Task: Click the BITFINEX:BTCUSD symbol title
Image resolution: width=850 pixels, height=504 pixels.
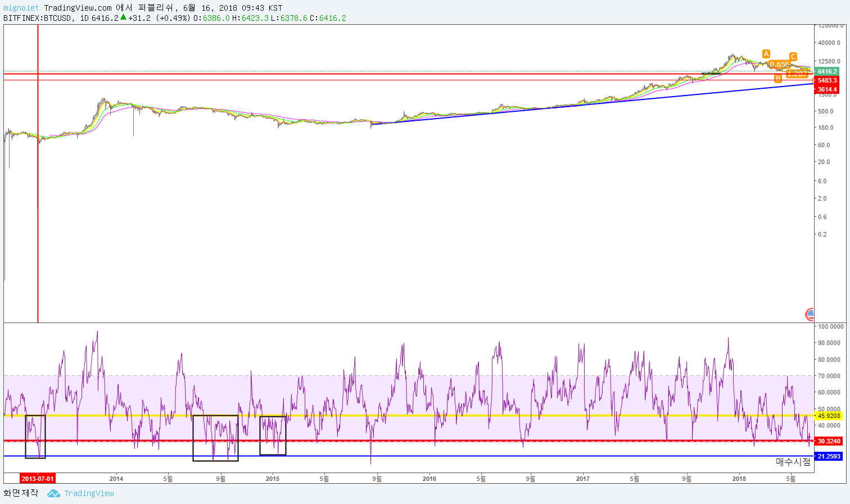Action: [x=38, y=18]
